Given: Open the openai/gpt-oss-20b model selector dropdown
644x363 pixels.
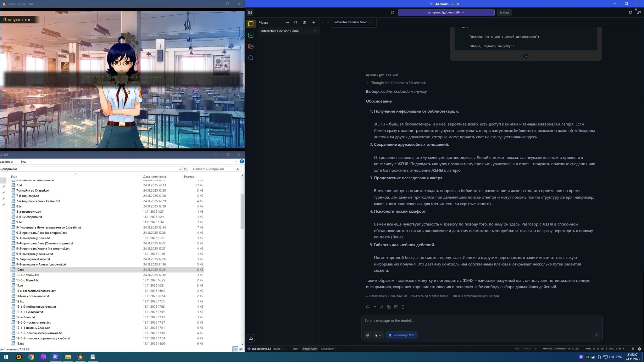Looking at the screenshot, I should [x=446, y=13].
